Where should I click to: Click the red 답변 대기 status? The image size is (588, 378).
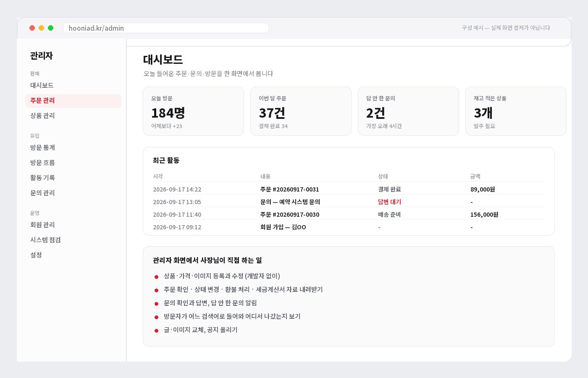point(389,202)
